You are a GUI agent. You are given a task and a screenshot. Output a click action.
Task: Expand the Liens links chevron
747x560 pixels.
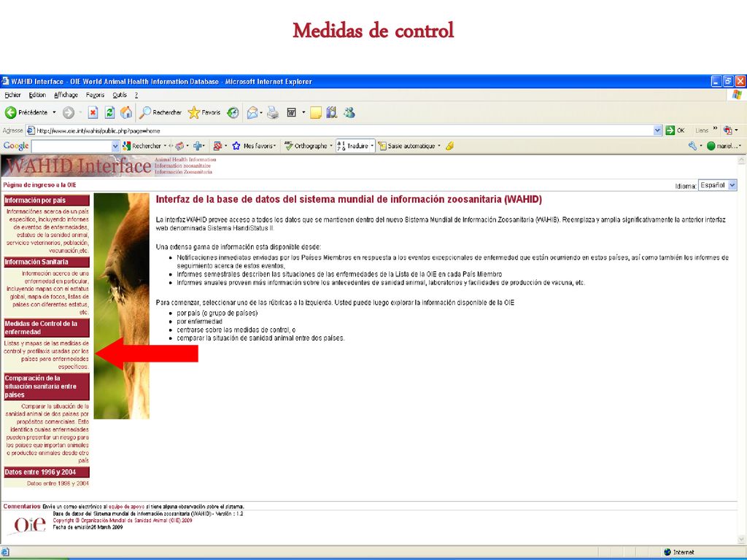715,128
